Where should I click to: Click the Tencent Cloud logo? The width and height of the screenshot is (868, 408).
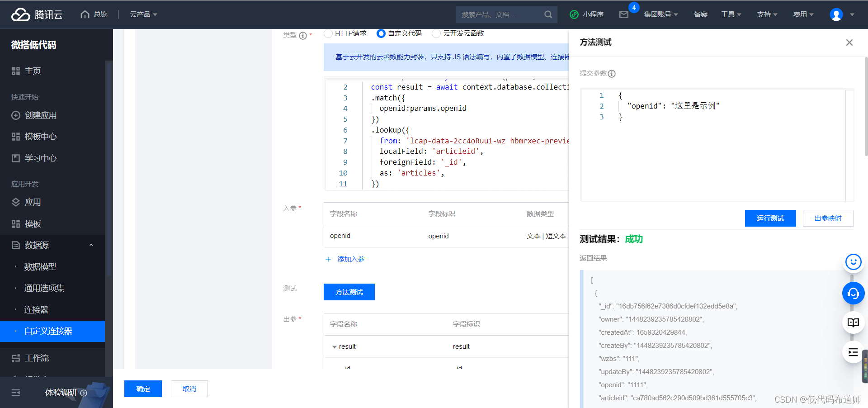[x=37, y=14]
